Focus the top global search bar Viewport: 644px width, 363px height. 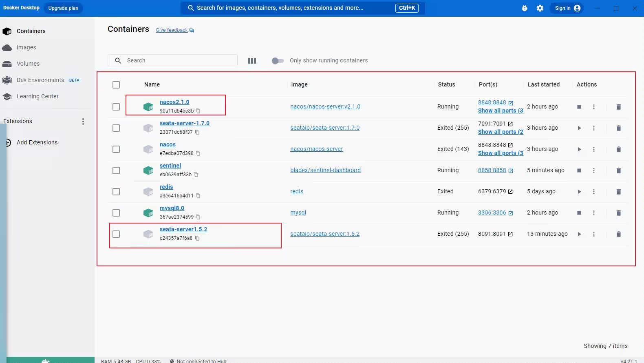[302, 8]
